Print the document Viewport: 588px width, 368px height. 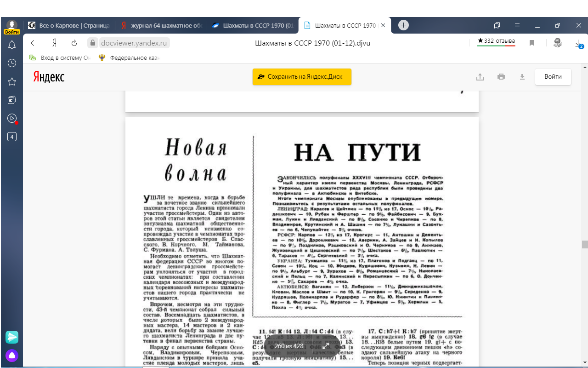[501, 77]
